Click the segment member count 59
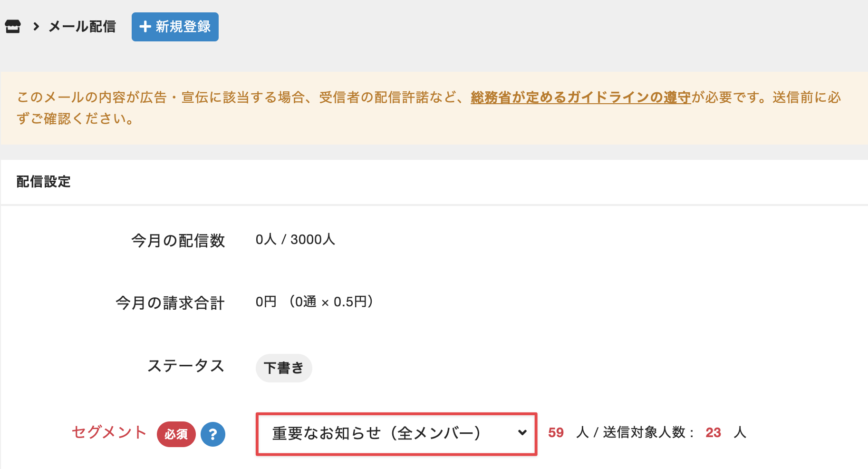 tap(556, 432)
